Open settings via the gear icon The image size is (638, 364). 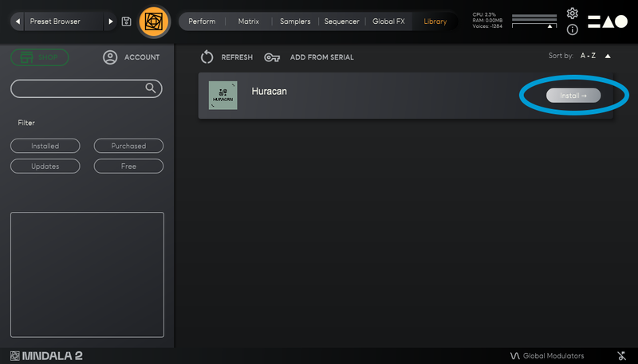pyautogui.click(x=572, y=14)
